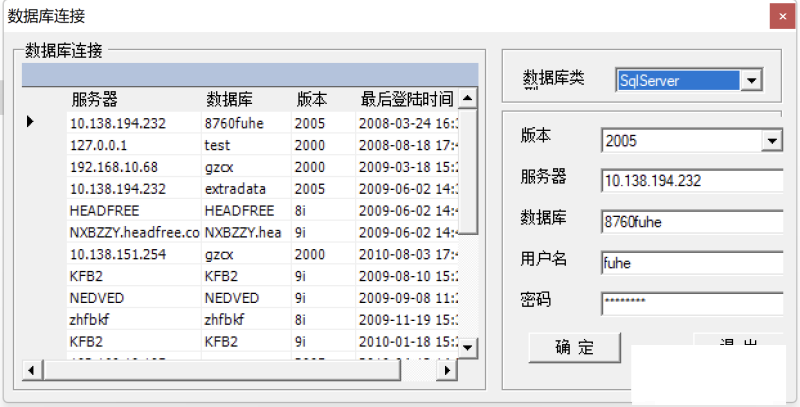This screenshot has width=800, height=407.
Task: Click the 数据库 input field with 8760fuhe
Action: tap(690, 222)
